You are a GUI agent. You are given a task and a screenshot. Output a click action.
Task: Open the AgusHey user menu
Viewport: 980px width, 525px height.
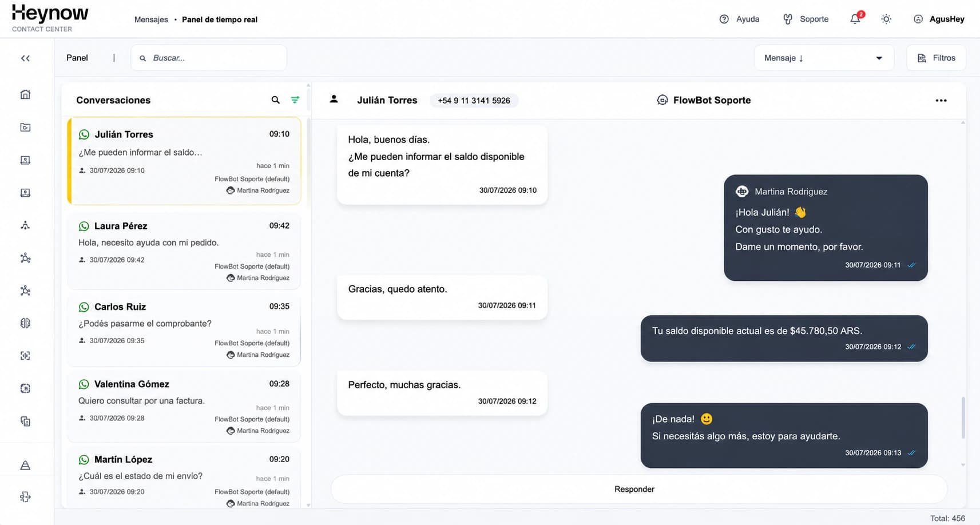[x=947, y=19]
